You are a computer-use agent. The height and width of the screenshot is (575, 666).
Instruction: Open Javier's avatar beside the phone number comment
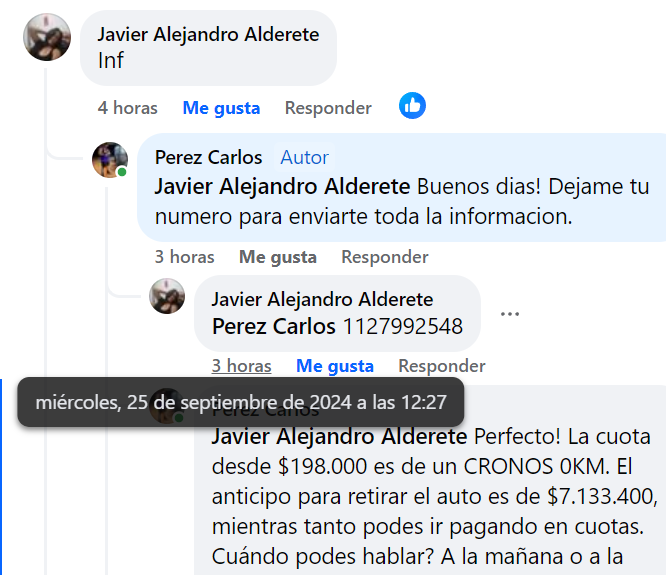click(167, 296)
